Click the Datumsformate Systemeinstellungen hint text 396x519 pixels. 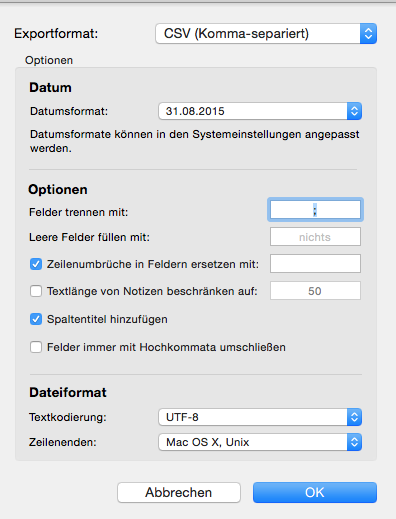[x=195, y=141]
